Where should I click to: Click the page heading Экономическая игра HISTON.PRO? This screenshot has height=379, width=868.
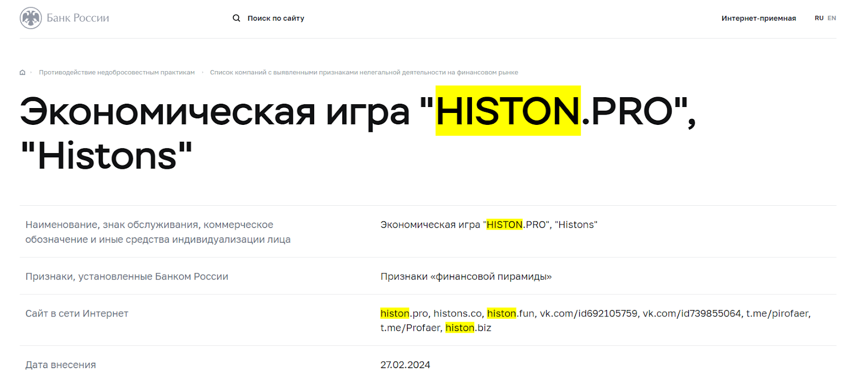(358, 134)
